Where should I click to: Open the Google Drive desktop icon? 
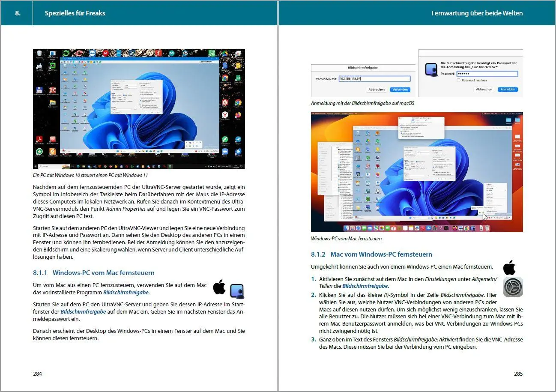tap(225, 53)
